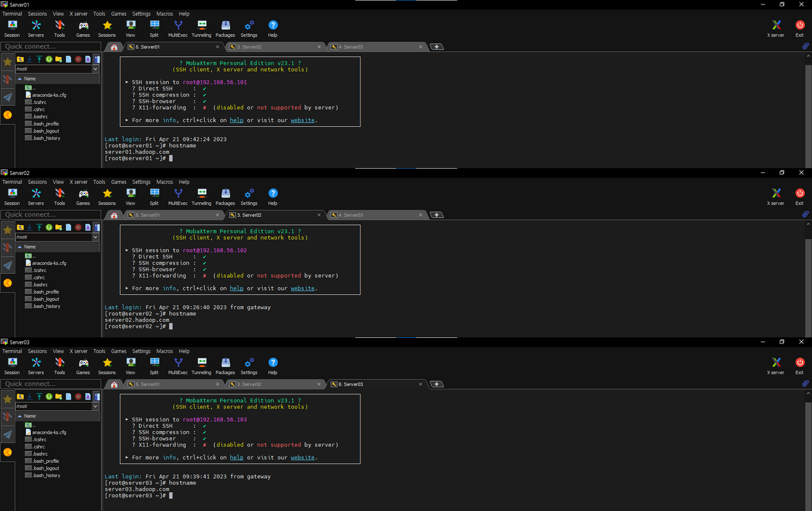Click home tab icon in Server01 window

pos(114,47)
